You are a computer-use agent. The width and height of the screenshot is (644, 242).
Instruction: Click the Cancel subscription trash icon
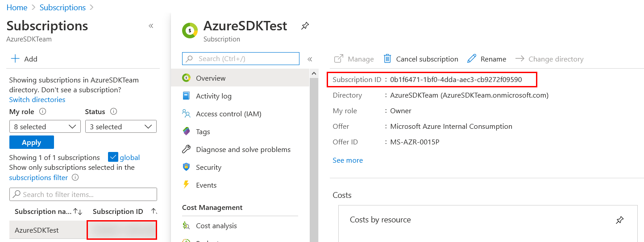click(x=387, y=59)
